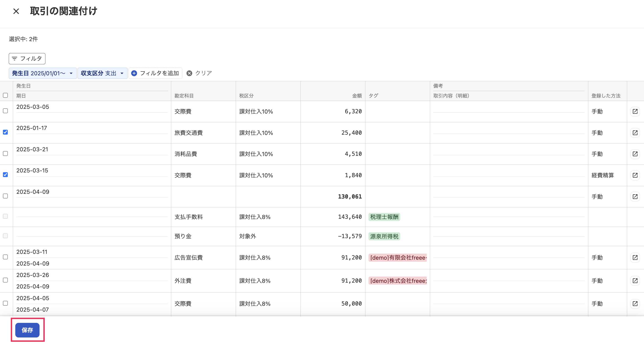Screen dimensions: 644x344
Task: Save the association with 保存
Action: click(x=27, y=330)
